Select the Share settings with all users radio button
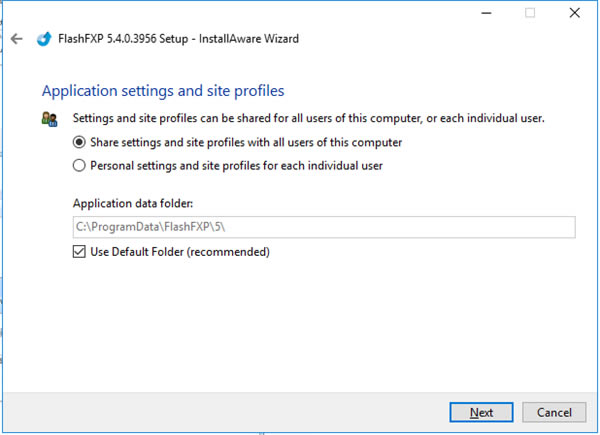 (80, 143)
